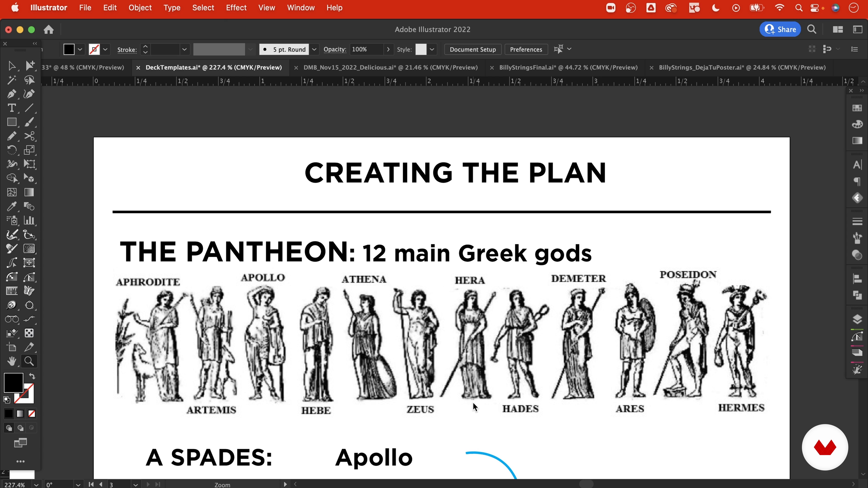The image size is (868, 488).
Task: Open the Character panel icon
Action: pyautogui.click(x=857, y=165)
